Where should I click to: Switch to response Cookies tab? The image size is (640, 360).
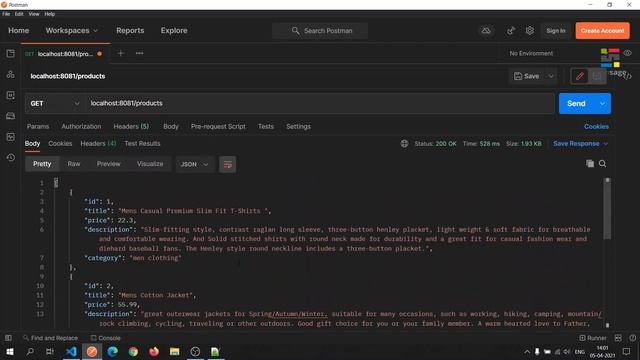(60, 144)
